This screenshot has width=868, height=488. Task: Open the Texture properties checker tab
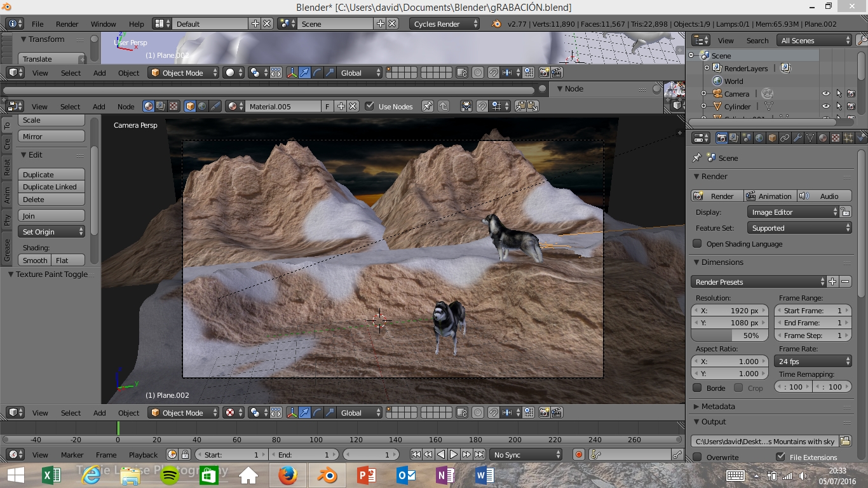point(836,138)
